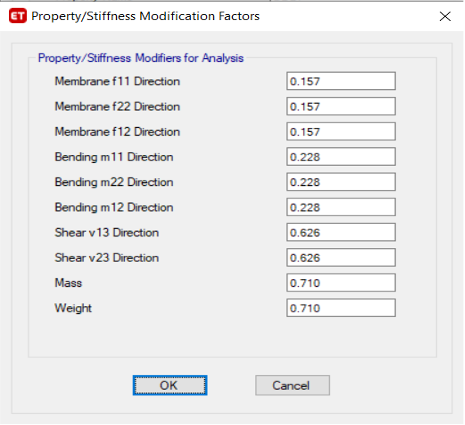Click the Shear v13 Direction value field
This screenshot has height=425, width=465.
(341, 232)
